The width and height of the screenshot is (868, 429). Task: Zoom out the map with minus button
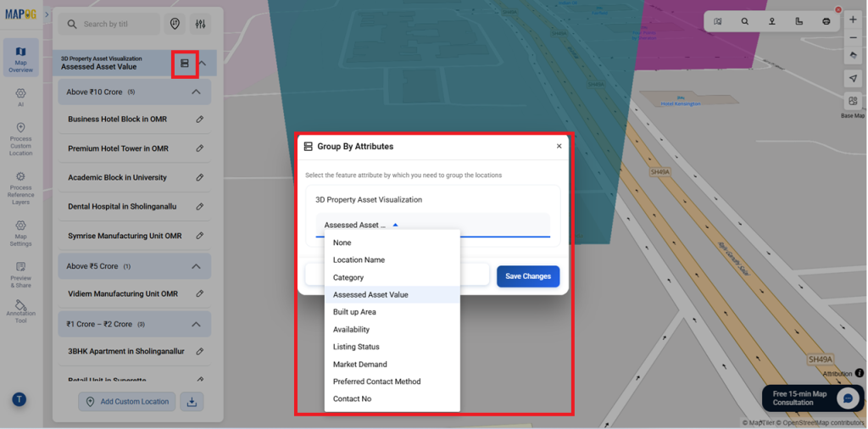click(x=853, y=37)
